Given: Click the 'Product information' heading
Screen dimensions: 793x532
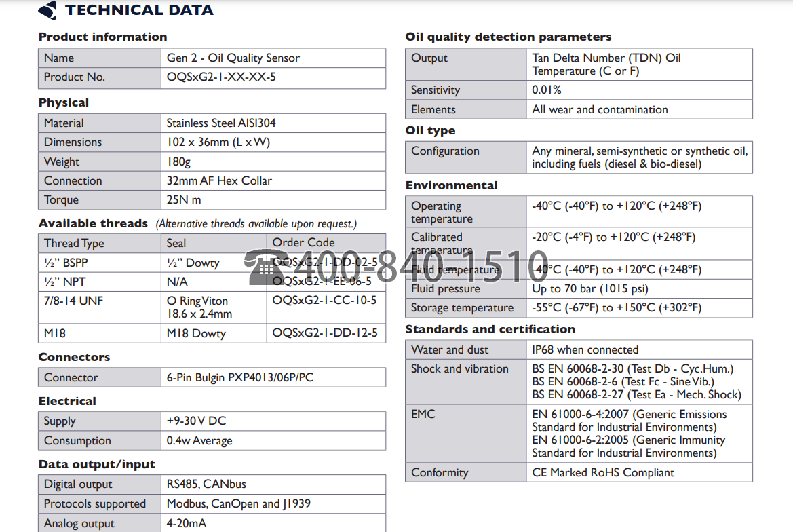Looking at the screenshot, I should [102, 37].
